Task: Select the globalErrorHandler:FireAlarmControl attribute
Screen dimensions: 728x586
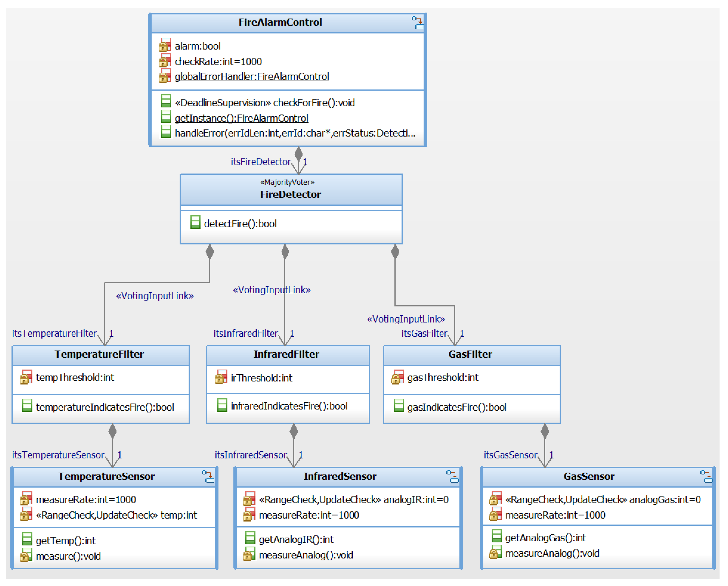Action: click(251, 77)
